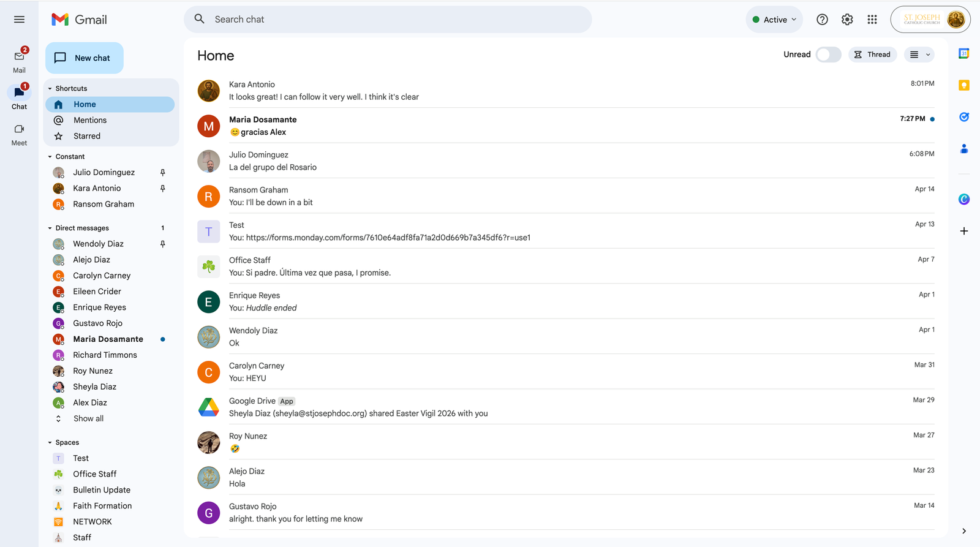Click the Get add-ons plus icon
980x547 pixels.
click(963, 231)
